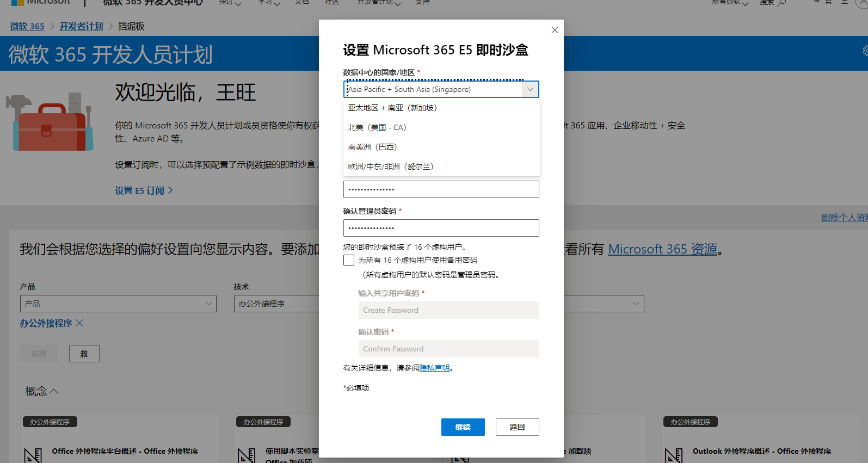868x463 pixels.
Task: Click the chevron arrow beside 设置 E5 订阅
Action: (170, 190)
